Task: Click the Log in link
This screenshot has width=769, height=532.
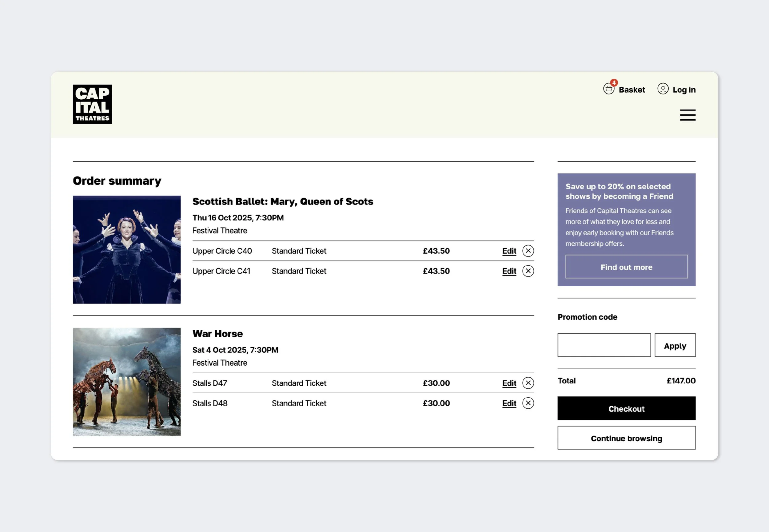Action: tap(684, 90)
